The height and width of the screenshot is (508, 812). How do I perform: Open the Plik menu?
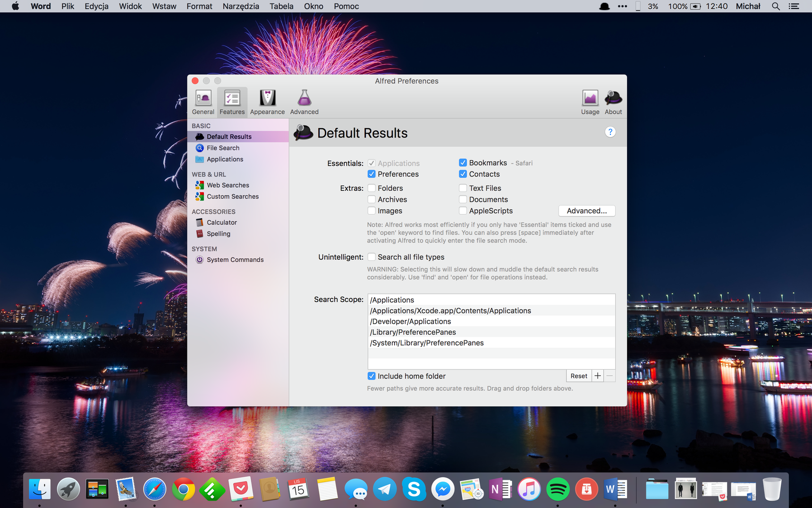tap(68, 6)
